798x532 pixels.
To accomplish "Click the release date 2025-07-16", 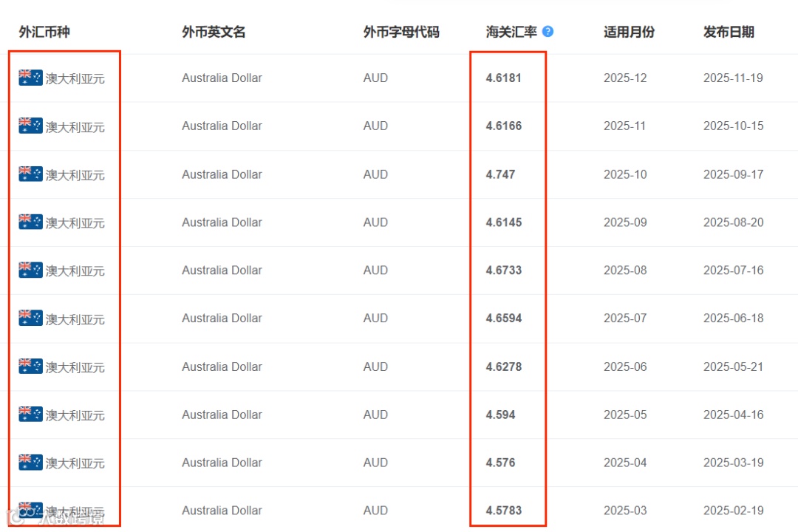I will [x=734, y=270].
